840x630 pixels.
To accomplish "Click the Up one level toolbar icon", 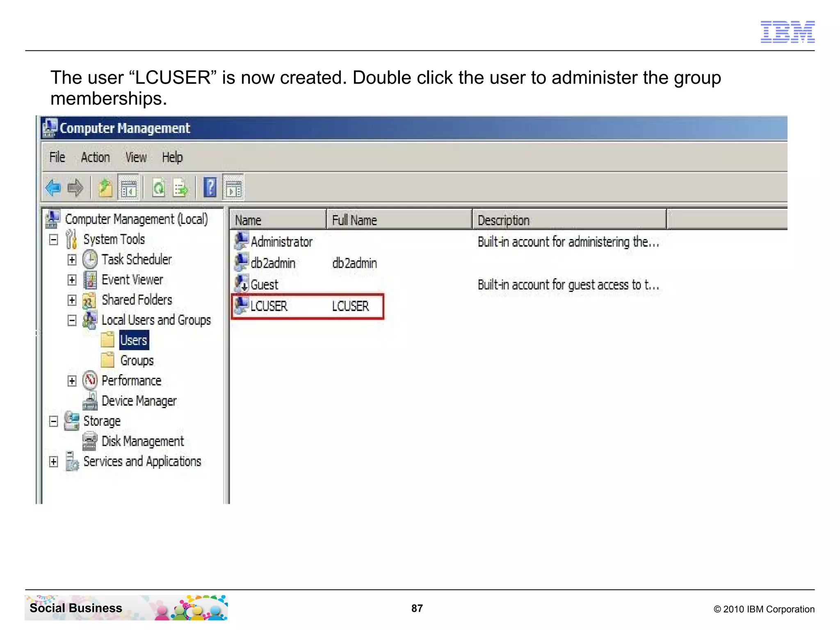I will [105, 188].
